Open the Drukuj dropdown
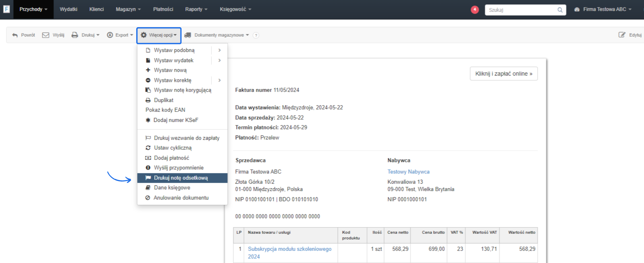Image resolution: width=644 pixels, height=263 pixels. click(86, 35)
